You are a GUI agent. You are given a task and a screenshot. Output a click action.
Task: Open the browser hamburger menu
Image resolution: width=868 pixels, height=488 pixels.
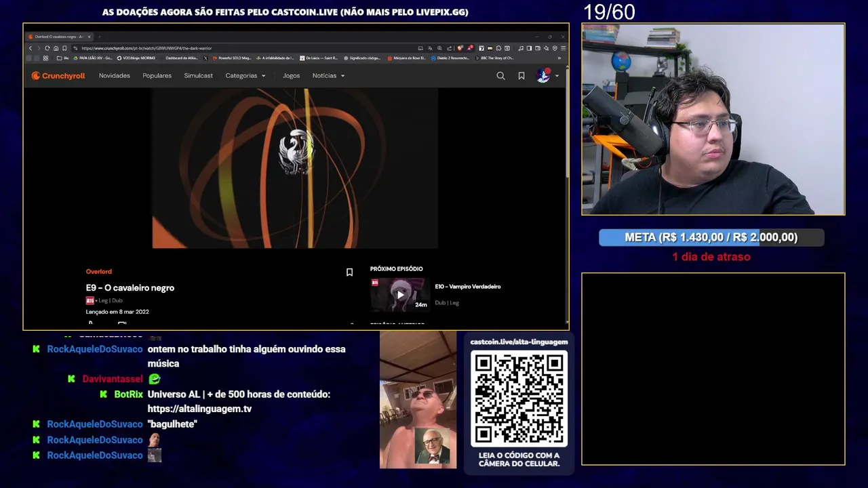pos(563,48)
